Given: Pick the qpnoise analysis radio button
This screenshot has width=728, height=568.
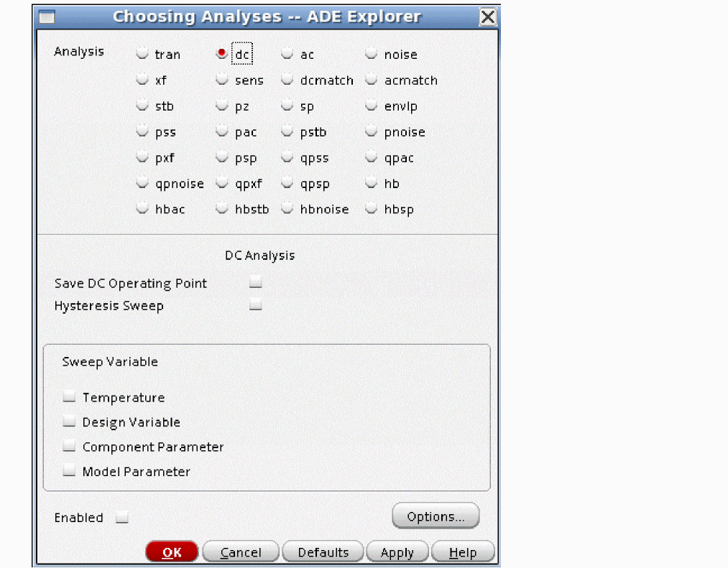Looking at the screenshot, I should click(142, 183).
